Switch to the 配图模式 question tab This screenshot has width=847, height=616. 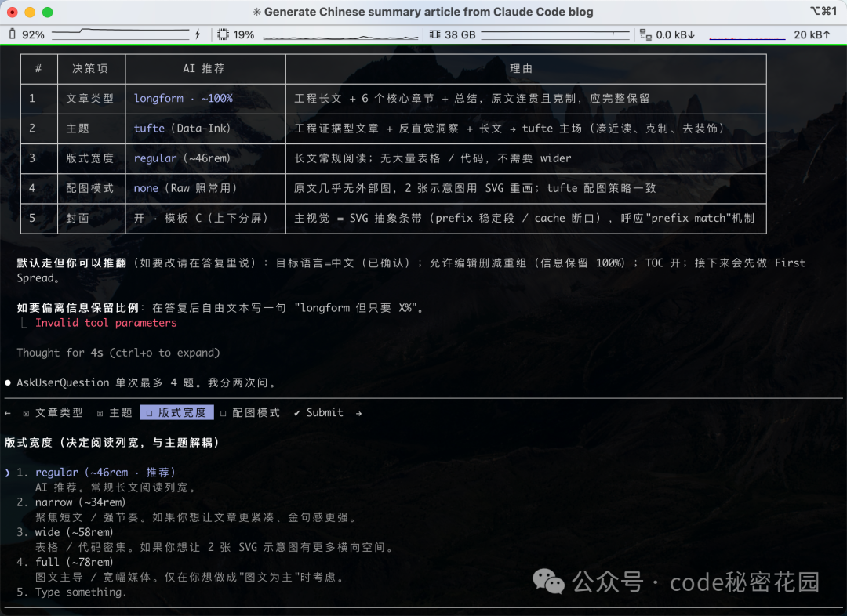coord(250,412)
